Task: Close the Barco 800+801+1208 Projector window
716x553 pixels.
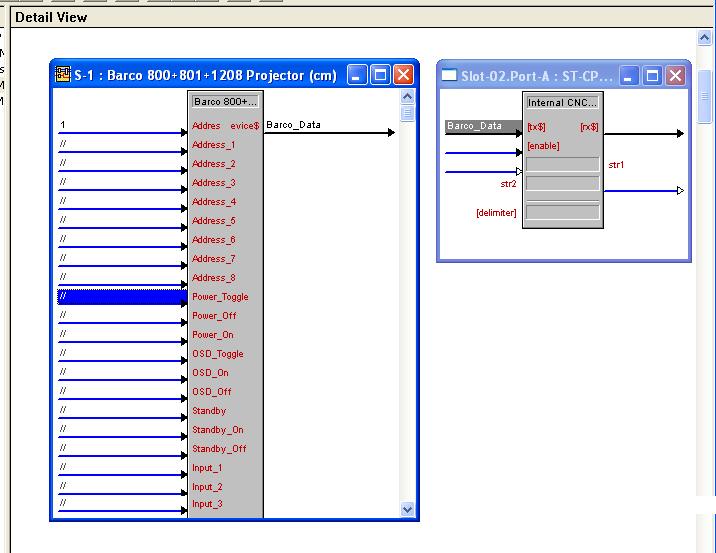Action: tap(403, 74)
